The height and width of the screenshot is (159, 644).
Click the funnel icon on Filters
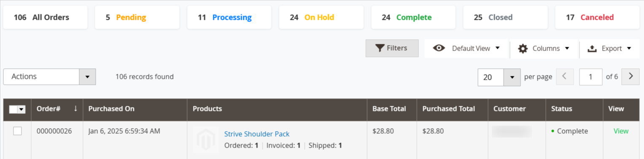point(380,48)
